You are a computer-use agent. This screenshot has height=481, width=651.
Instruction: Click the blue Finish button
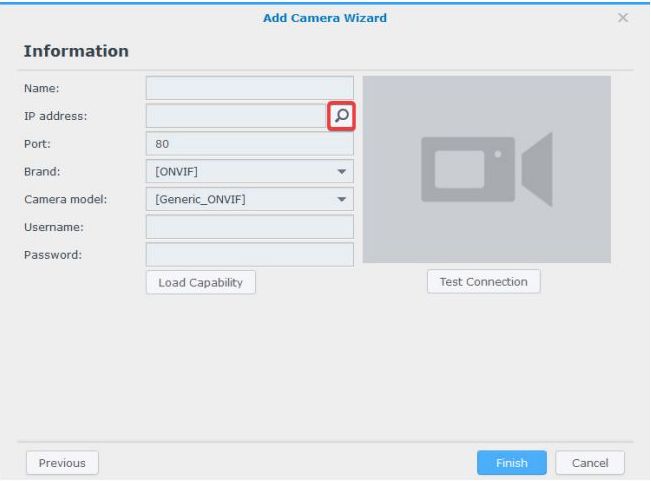click(x=510, y=463)
